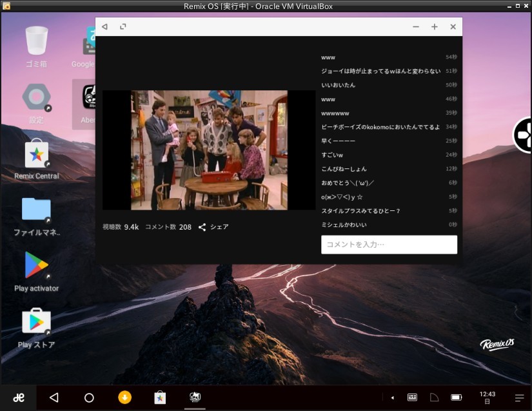Select comment スタイルプラスみてるひとー?
The image size is (532, 411).
pyautogui.click(x=360, y=211)
